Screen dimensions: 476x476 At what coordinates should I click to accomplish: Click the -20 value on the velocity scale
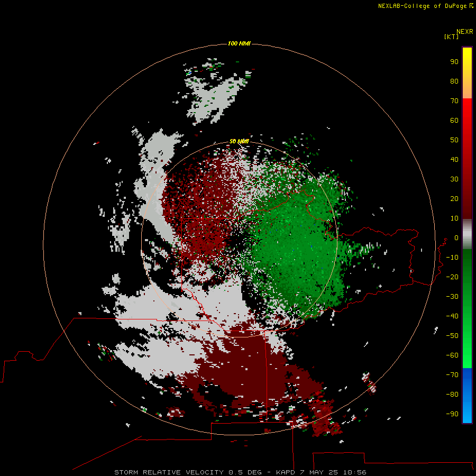pos(452,277)
